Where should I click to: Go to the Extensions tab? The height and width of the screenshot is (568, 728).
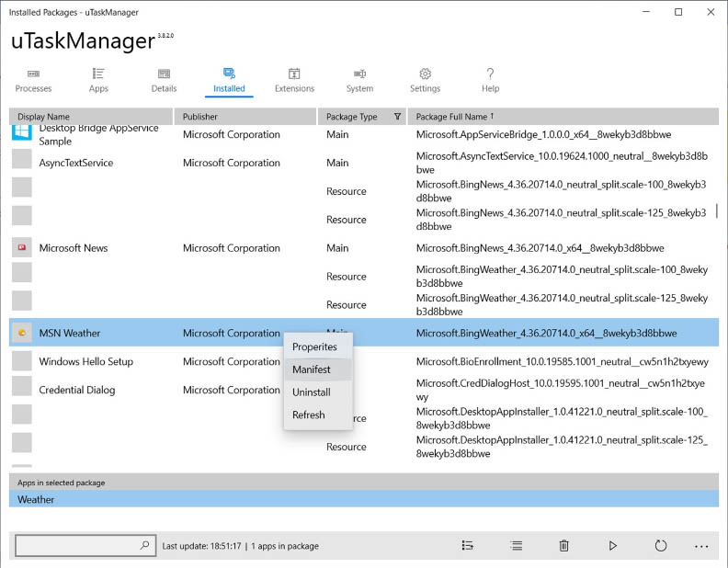(x=294, y=80)
